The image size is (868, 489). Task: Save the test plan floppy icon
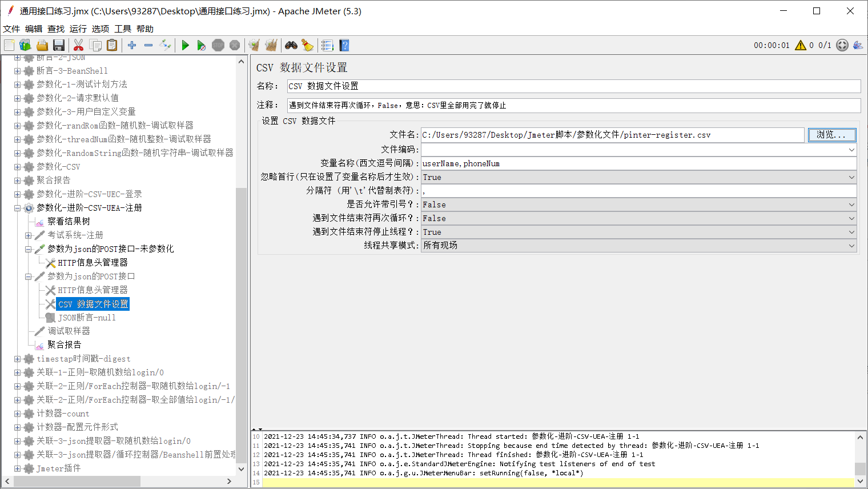(58, 45)
